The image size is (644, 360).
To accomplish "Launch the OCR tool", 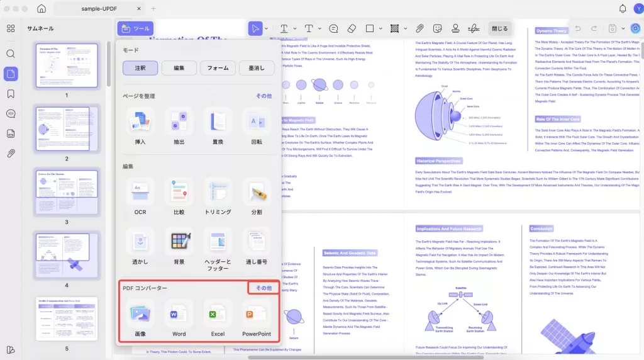I will [140, 196].
